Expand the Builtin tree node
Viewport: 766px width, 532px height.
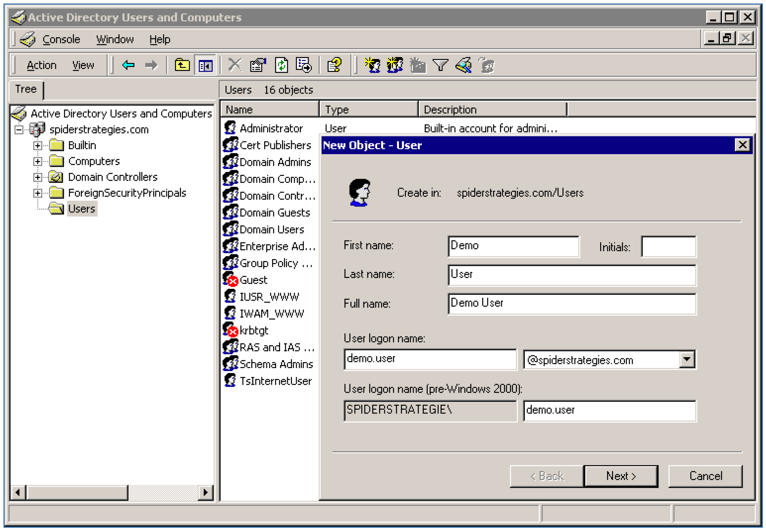click(x=38, y=146)
